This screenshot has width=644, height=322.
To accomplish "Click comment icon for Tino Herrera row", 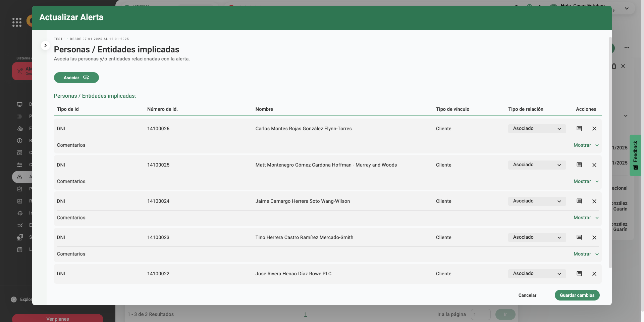I will point(579,237).
